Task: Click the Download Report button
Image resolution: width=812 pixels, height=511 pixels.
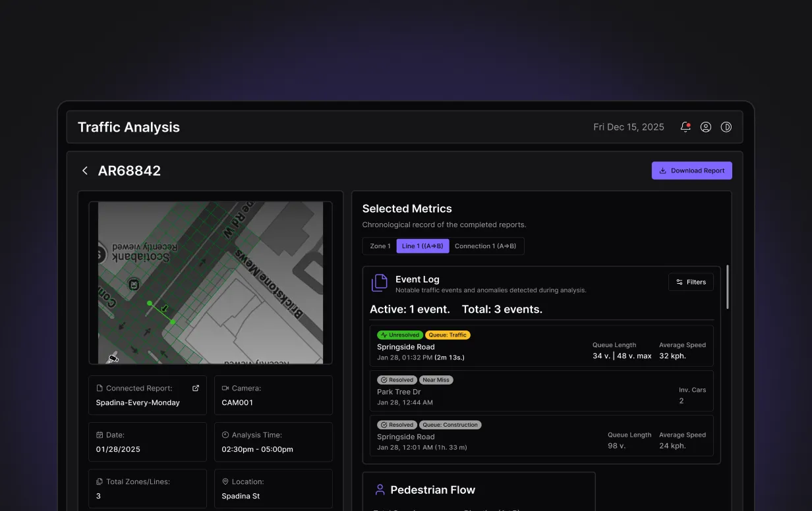Action: [x=692, y=171]
